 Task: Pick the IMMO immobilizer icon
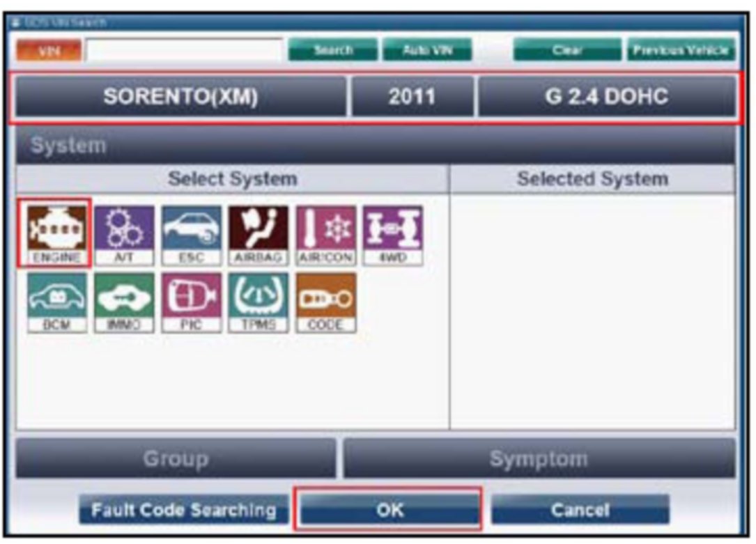[124, 302]
